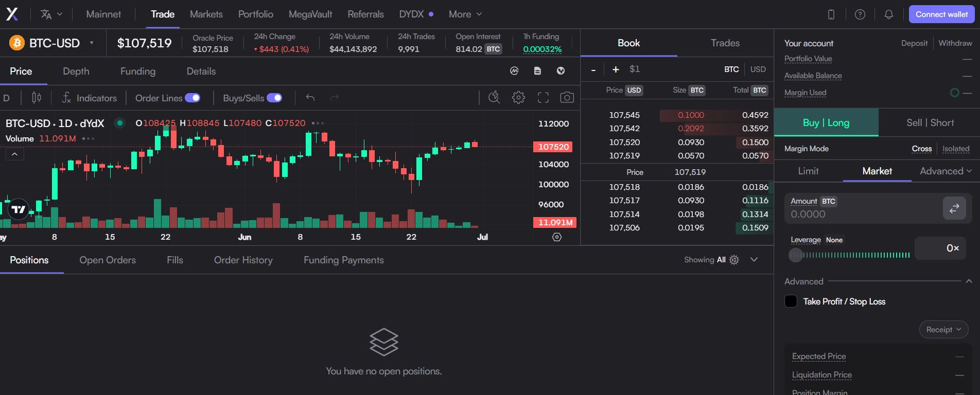Change the candlestick chart type icon
980x395 pixels.
point(37,98)
